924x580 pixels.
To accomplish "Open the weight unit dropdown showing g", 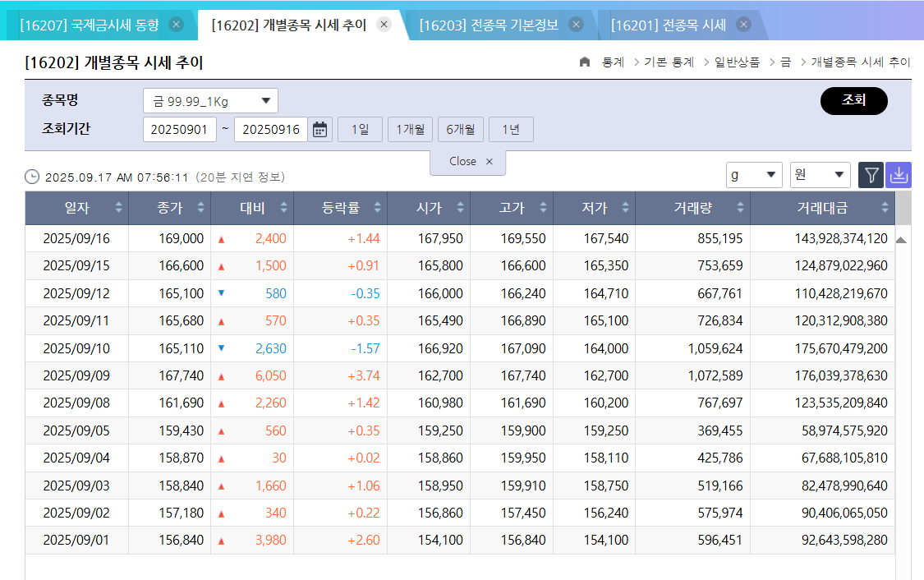I will 754,174.
